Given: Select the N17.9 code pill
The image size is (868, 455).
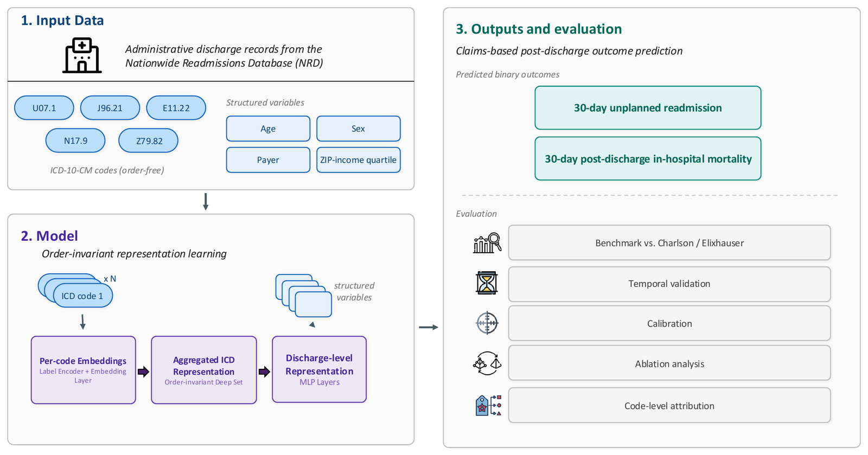Looking at the screenshot, I should [75, 140].
